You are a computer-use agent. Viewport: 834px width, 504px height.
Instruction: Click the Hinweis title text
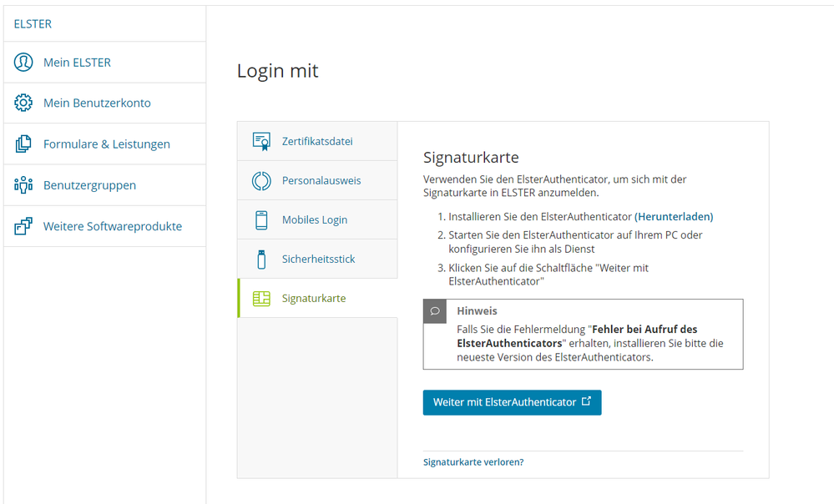(x=477, y=311)
